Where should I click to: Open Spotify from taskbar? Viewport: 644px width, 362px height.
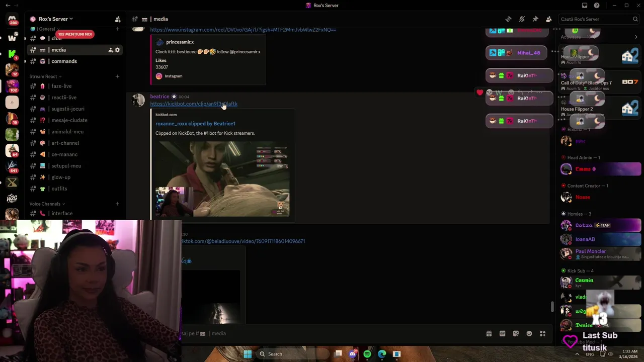(x=367, y=354)
